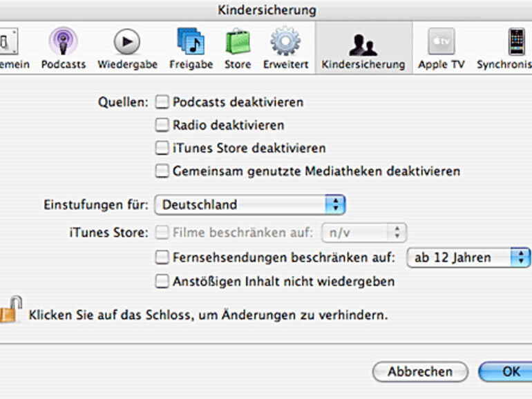The image size is (532, 399).
Task: Click the lock hint text Klicken Sie auf das Schloss
Action: [x=208, y=315]
